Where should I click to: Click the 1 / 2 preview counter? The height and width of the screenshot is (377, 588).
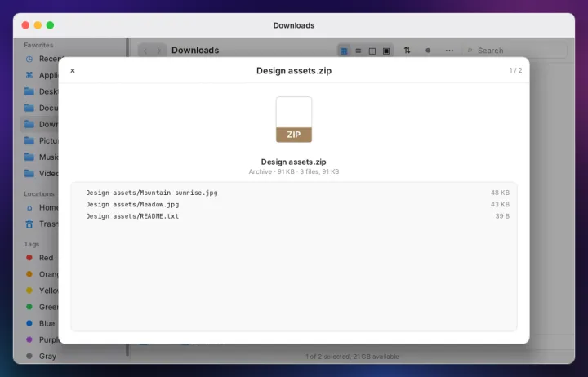[515, 70]
